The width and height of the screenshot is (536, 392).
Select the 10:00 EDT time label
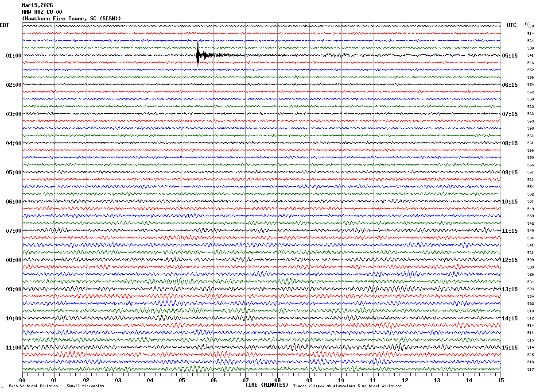(14, 319)
